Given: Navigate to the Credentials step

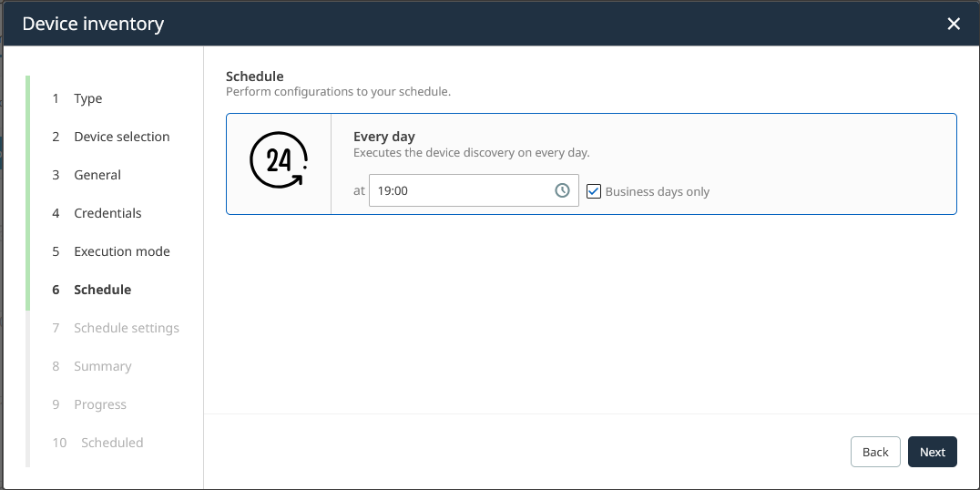Looking at the screenshot, I should point(107,213).
